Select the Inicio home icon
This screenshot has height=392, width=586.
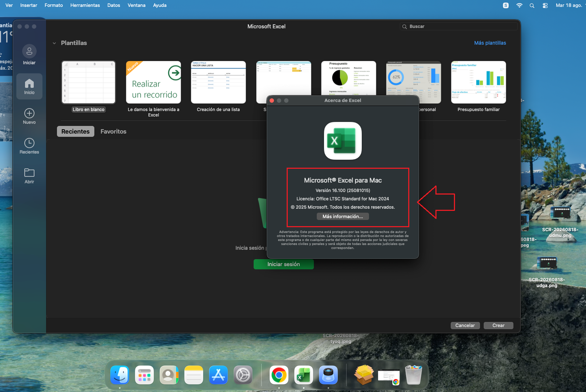coord(29,84)
